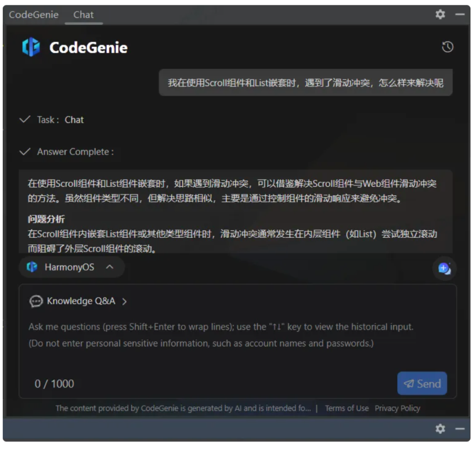Open the Privacy Policy link
Image resolution: width=476 pixels, height=449 pixels.
[398, 408]
